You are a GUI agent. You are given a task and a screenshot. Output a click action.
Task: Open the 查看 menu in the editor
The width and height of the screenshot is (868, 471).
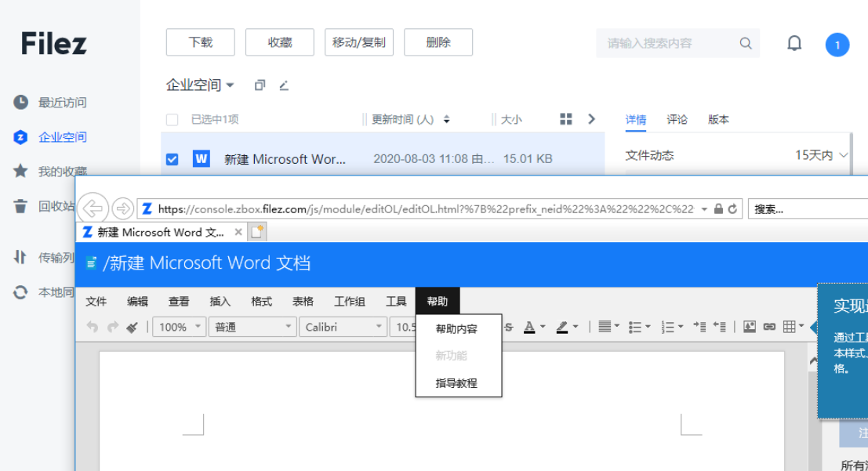[179, 301]
